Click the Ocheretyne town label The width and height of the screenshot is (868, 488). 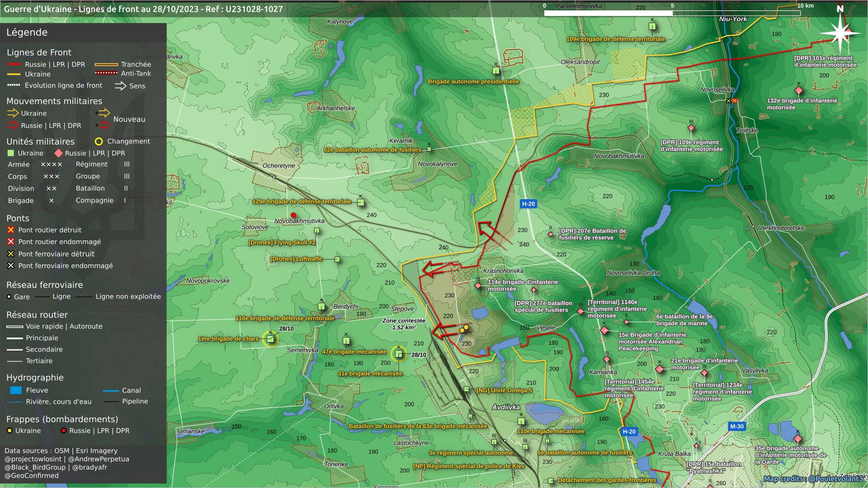point(278,166)
